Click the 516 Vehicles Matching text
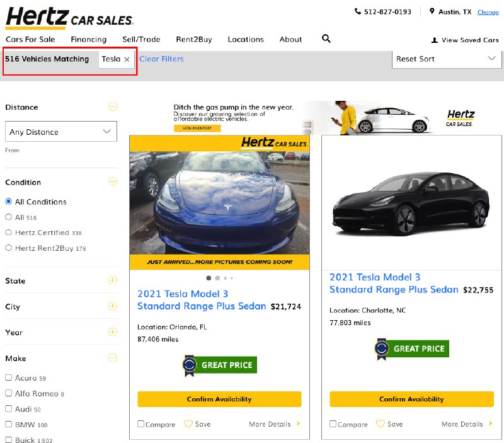 coord(47,59)
